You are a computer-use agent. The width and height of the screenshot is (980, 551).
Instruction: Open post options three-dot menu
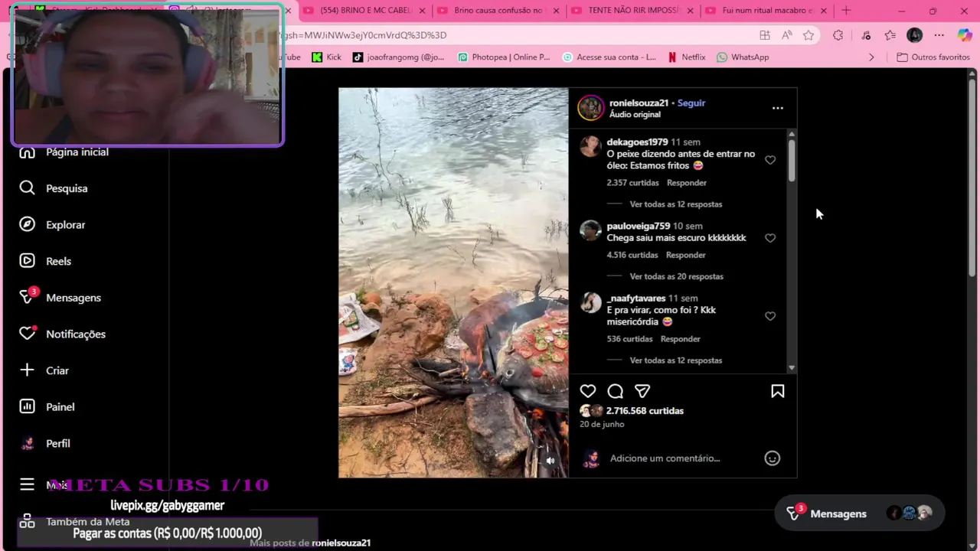(x=777, y=108)
